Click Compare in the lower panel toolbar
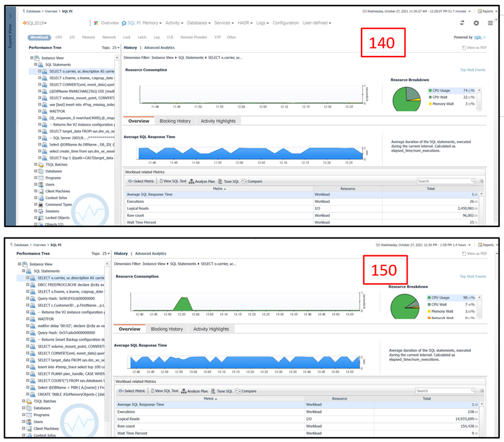 (x=246, y=391)
